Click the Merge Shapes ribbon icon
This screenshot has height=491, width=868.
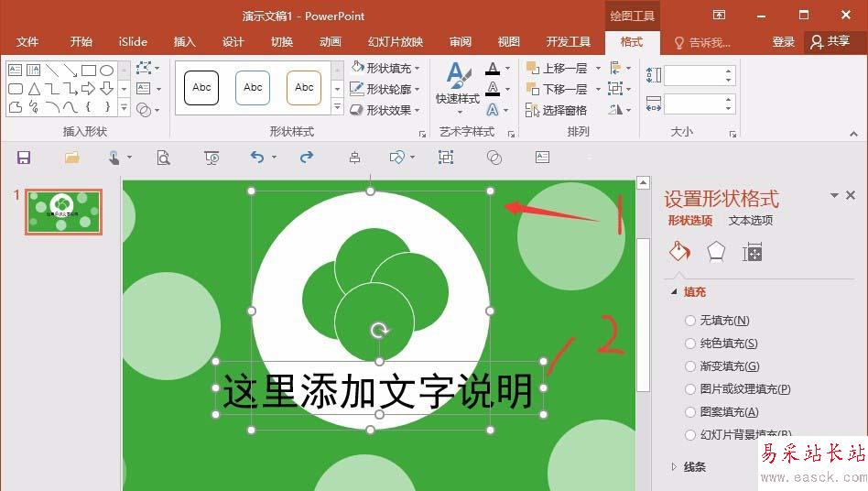tap(144, 110)
